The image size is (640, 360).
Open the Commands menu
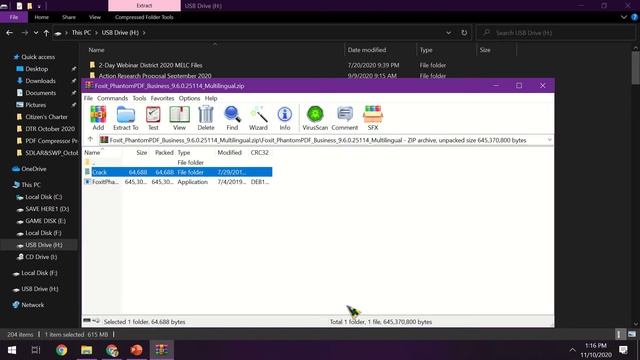coord(112,98)
